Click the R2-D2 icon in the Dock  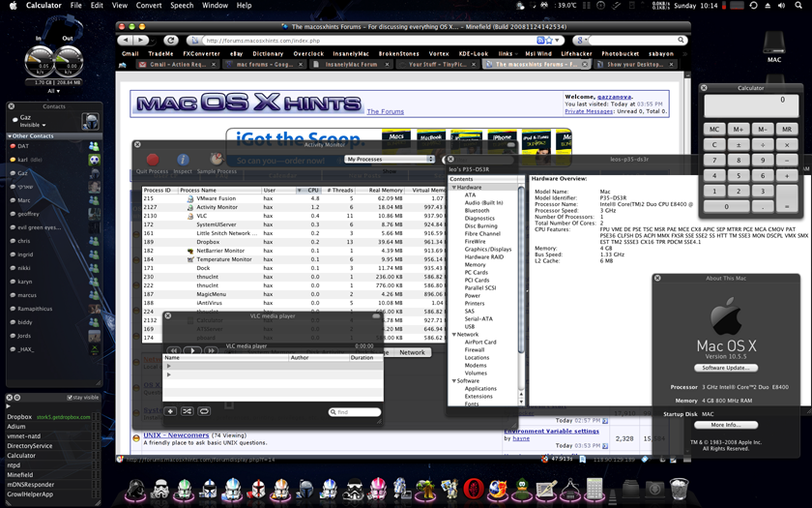click(x=402, y=489)
